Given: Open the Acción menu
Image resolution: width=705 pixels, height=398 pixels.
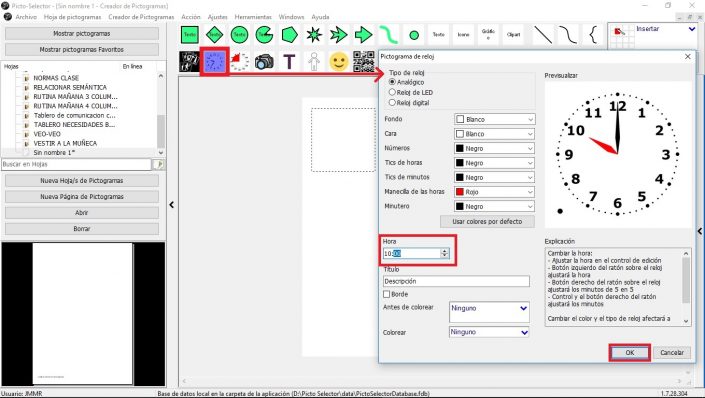Looking at the screenshot, I should [x=191, y=17].
